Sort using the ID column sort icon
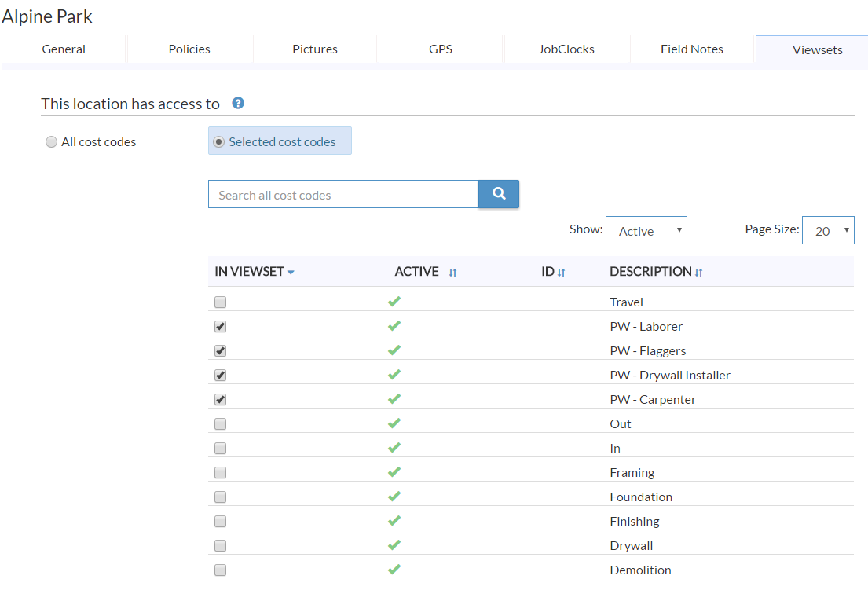Screen dimensions: 868x590 point(561,272)
